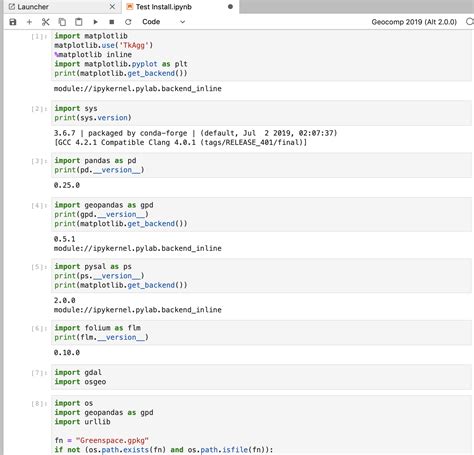Click the GCC 4.2.1 Compatible Clang output

180,142
